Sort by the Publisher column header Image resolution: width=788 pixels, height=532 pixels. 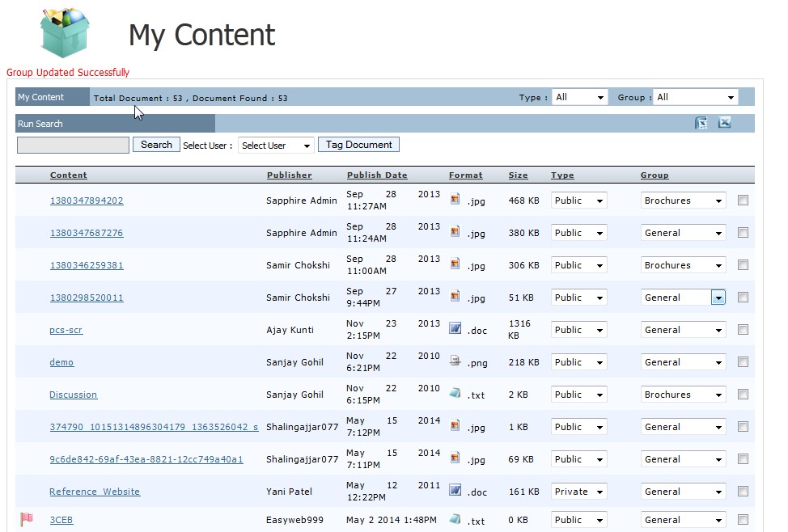289,175
